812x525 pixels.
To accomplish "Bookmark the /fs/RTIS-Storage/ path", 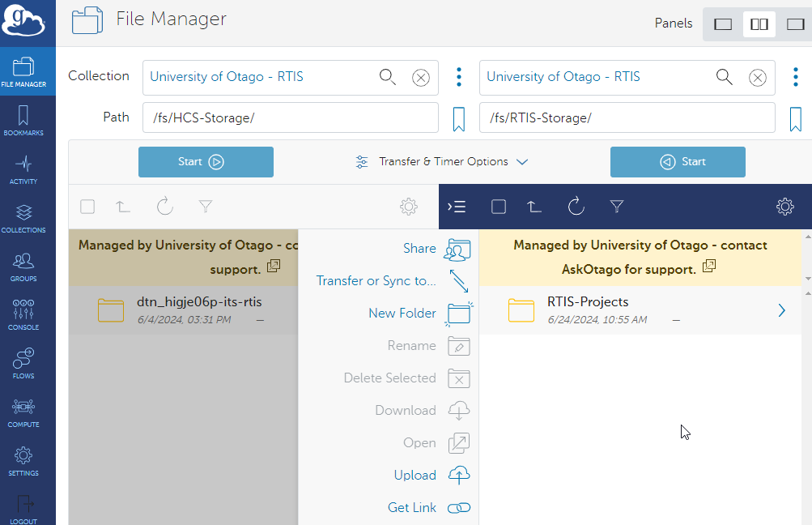I will (x=795, y=119).
